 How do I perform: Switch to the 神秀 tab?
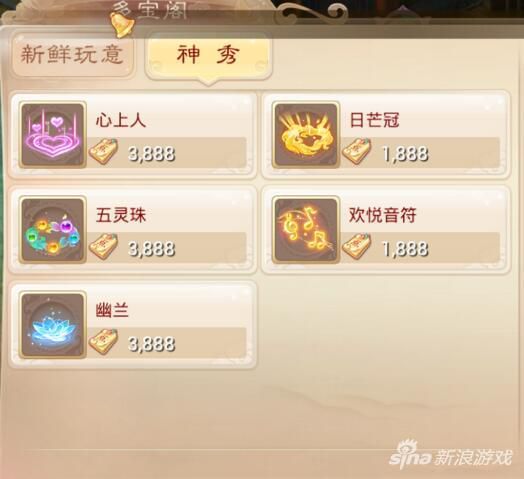tap(208, 55)
